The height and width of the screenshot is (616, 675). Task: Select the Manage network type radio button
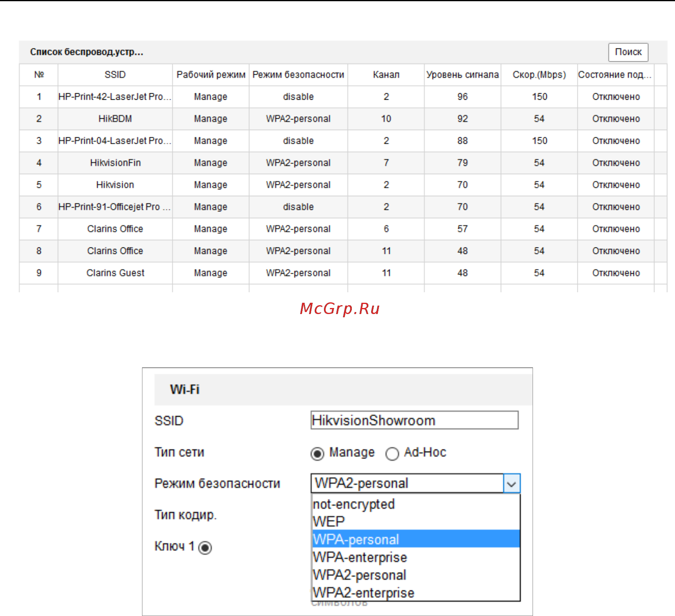[318, 454]
